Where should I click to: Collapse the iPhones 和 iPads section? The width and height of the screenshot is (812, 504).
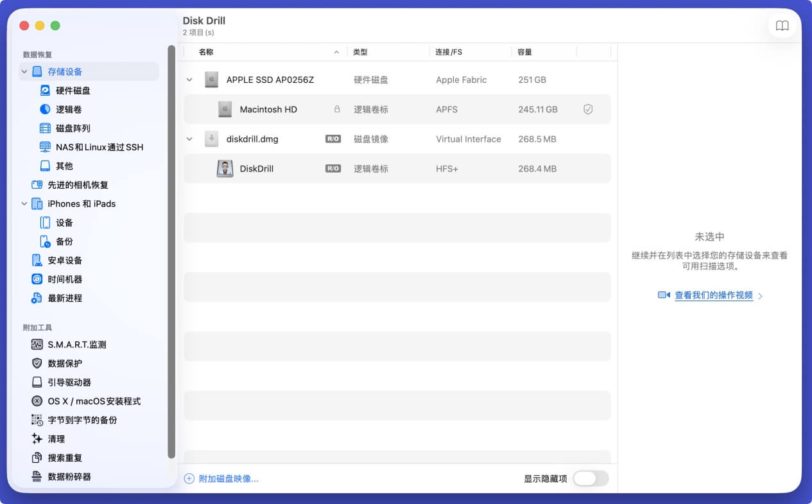pos(24,204)
